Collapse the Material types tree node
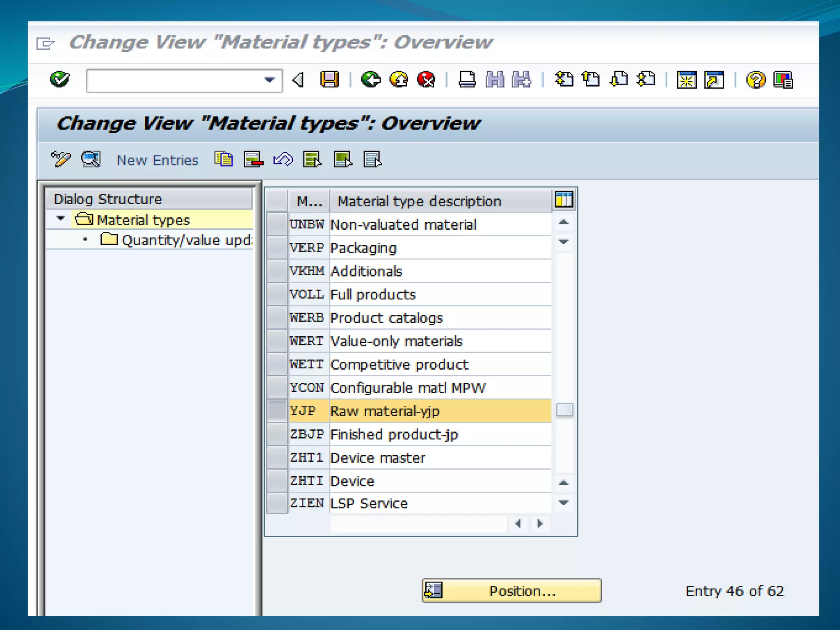The height and width of the screenshot is (630, 840). (x=61, y=219)
